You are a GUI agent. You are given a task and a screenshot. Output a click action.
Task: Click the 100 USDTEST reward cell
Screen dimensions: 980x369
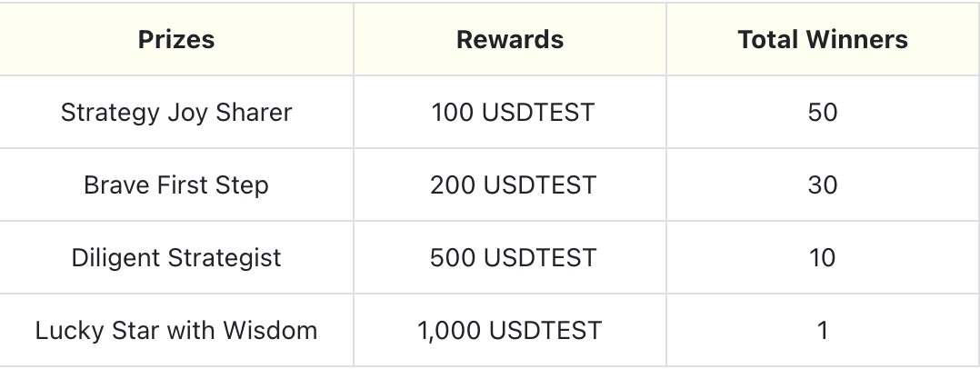tap(512, 113)
